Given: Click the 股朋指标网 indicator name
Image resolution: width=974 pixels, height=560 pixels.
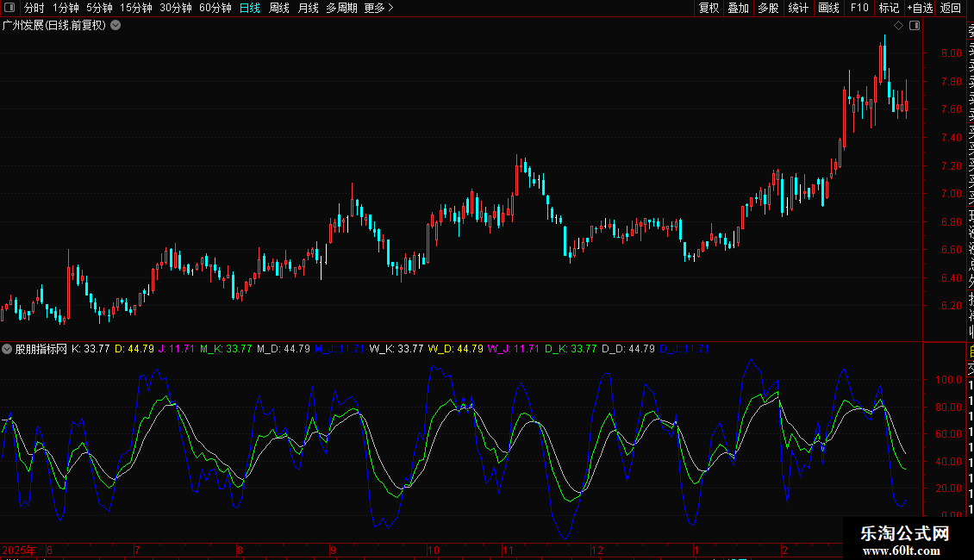Looking at the screenshot, I should (x=41, y=349).
